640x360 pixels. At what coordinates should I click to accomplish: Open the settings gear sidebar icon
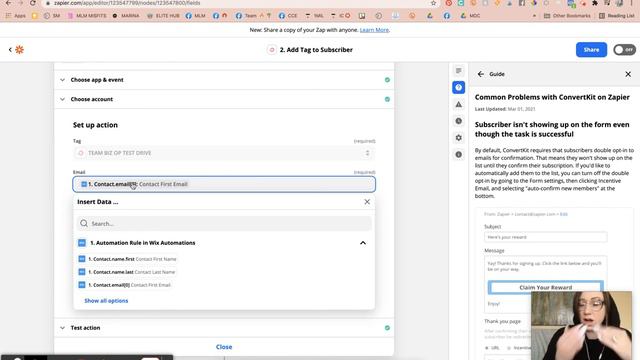[x=459, y=138]
